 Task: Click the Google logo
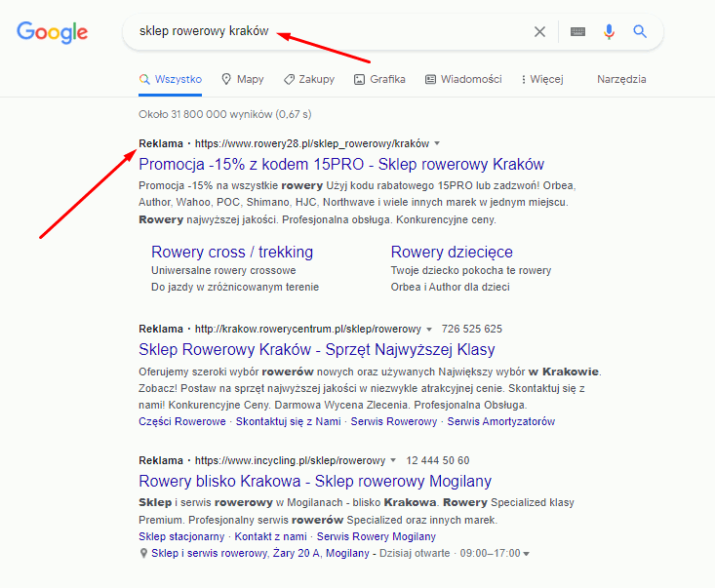52,32
